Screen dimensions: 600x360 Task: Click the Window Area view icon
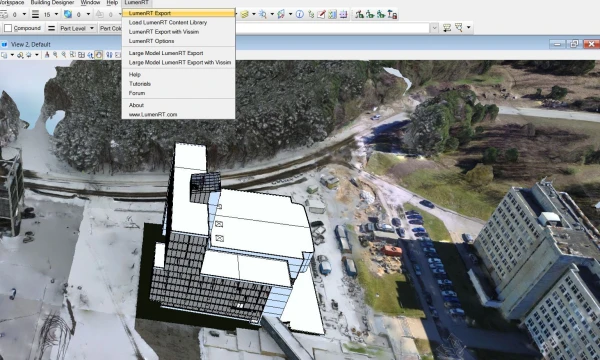[x=73, y=55]
